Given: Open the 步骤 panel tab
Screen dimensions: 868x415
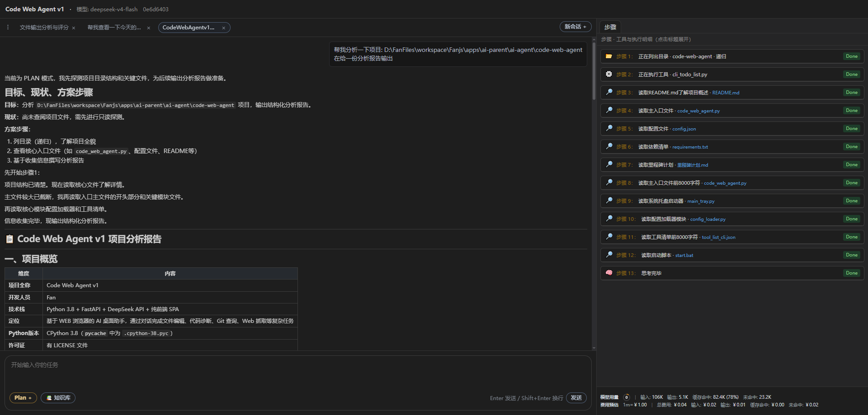Looking at the screenshot, I should pyautogui.click(x=610, y=27).
